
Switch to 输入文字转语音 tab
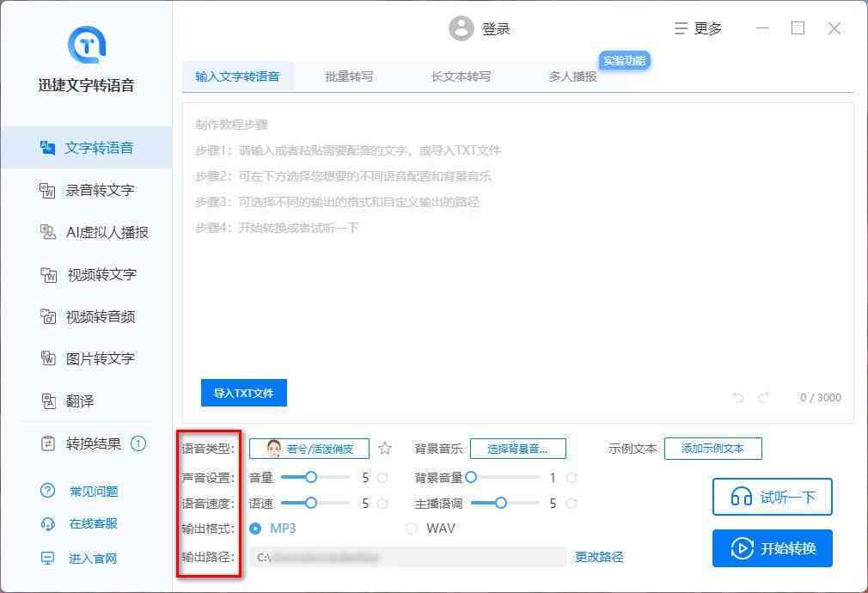237,76
